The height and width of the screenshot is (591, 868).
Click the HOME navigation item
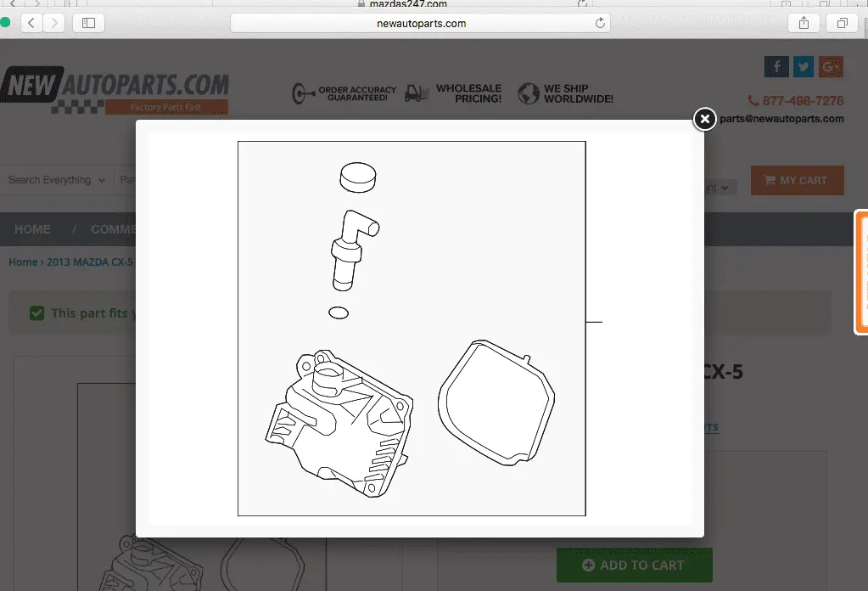[x=32, y=229]
